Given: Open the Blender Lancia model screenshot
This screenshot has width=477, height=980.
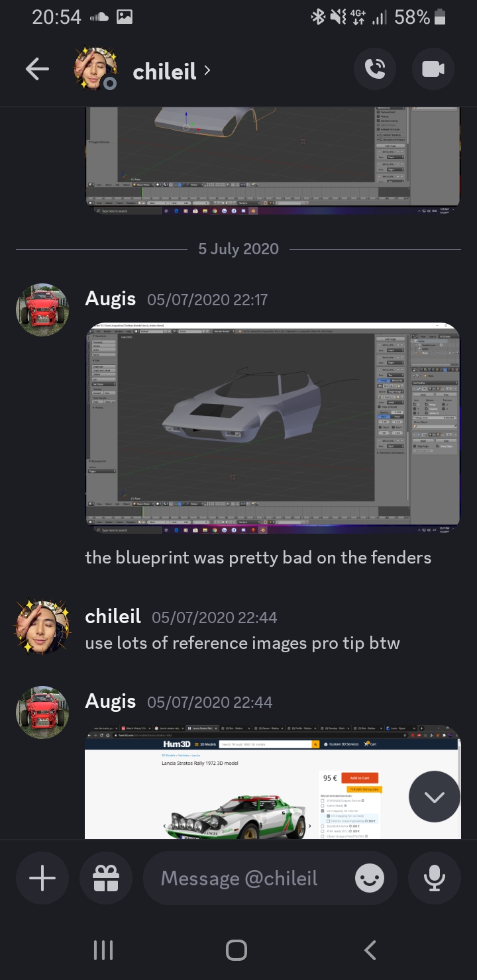Looking at the screenshot, I should pos(273,429).
